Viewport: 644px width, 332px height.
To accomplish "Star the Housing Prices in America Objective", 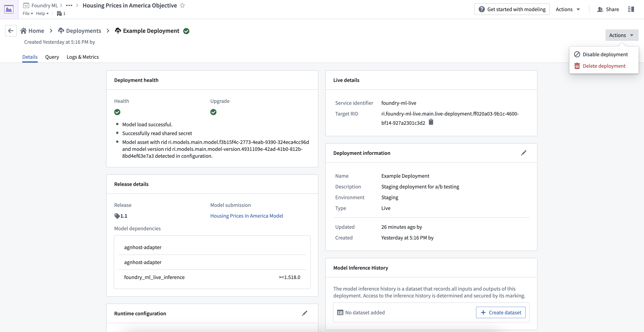I will pyautogui.click(x=182, y=5).
